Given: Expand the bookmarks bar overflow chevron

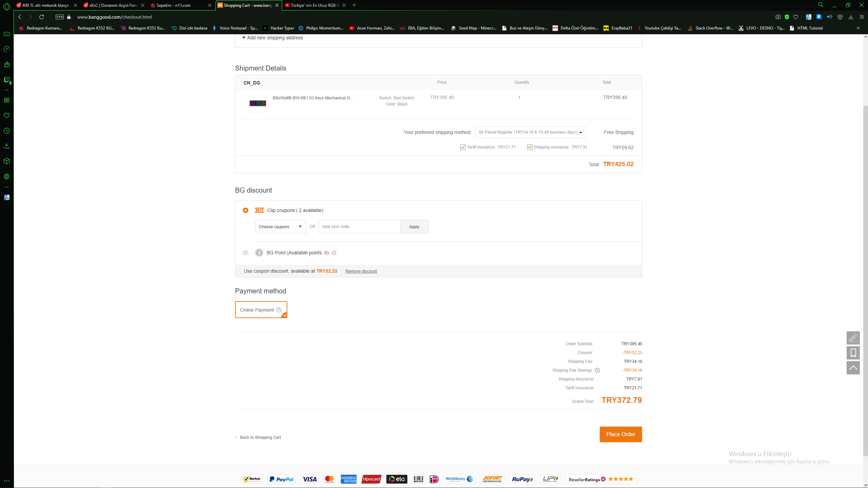Looking at the screenshot, I should 858,28.
